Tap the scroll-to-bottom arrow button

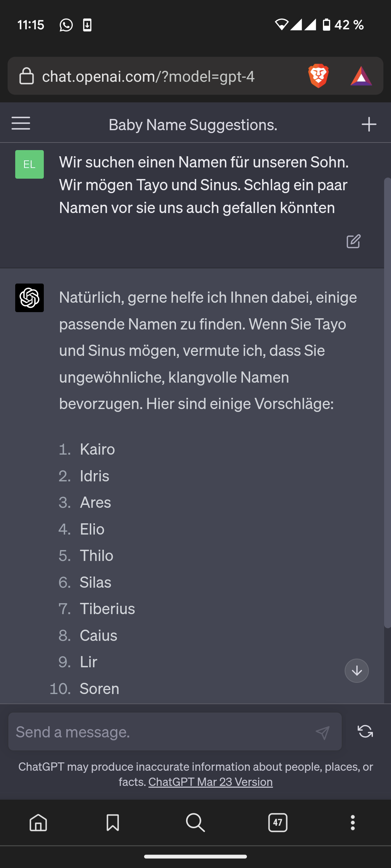click(357, 671)
